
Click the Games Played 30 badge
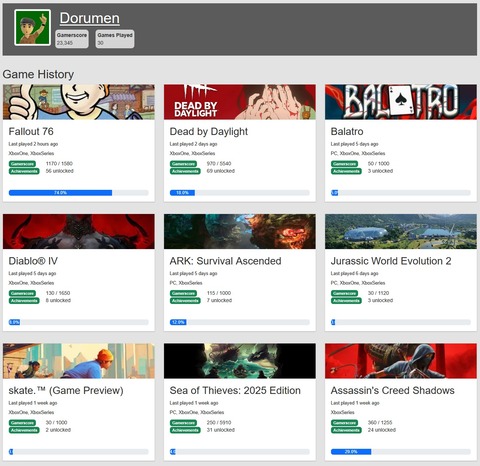[115, 39]
